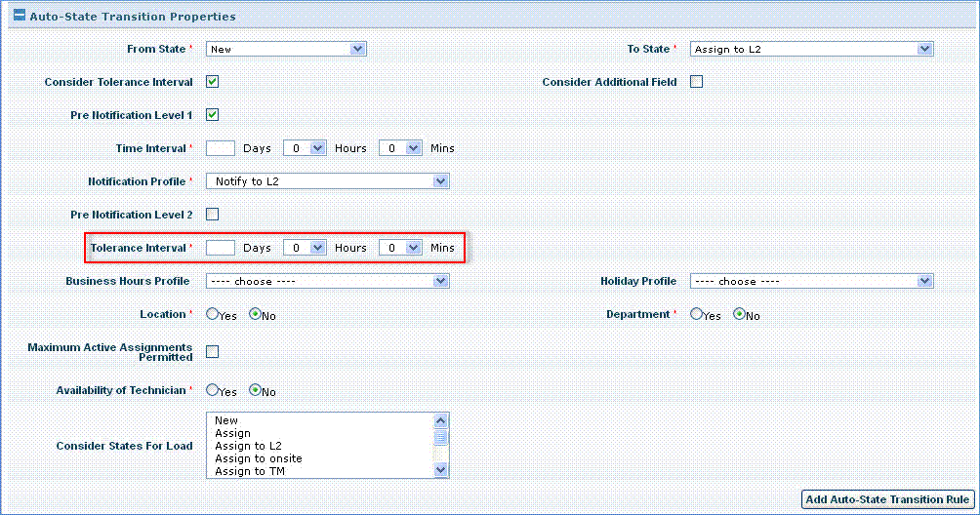Select Yes for Location
The width and height of the screenshot is (980, 515).
point(212,315)
